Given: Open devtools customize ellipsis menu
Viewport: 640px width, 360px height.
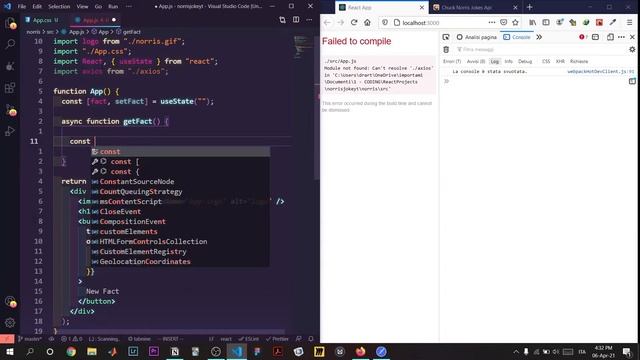Looking at the screenshot, I should tap(621, 37).
